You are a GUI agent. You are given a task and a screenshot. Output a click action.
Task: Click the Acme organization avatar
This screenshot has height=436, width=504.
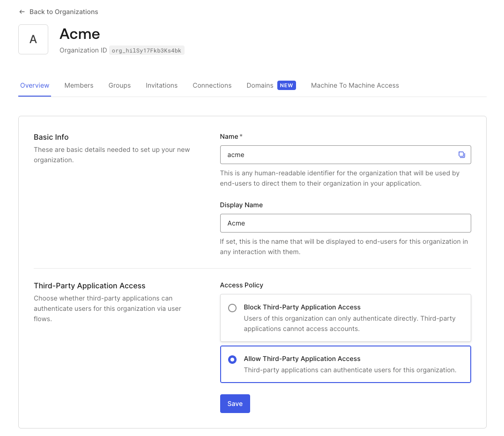coord(33,39)
